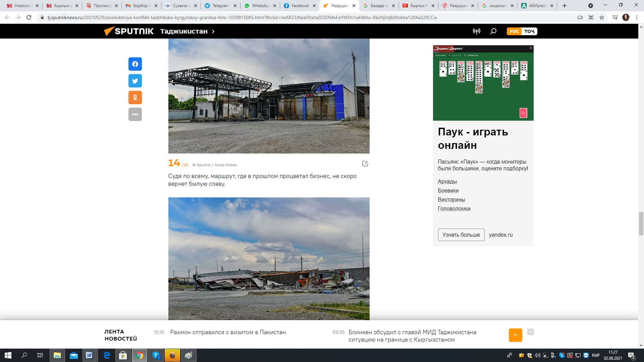The image size is (644, 362).
Task: Share article via Twitter icon
Action: pyautogui.click(x=135, y=81)
